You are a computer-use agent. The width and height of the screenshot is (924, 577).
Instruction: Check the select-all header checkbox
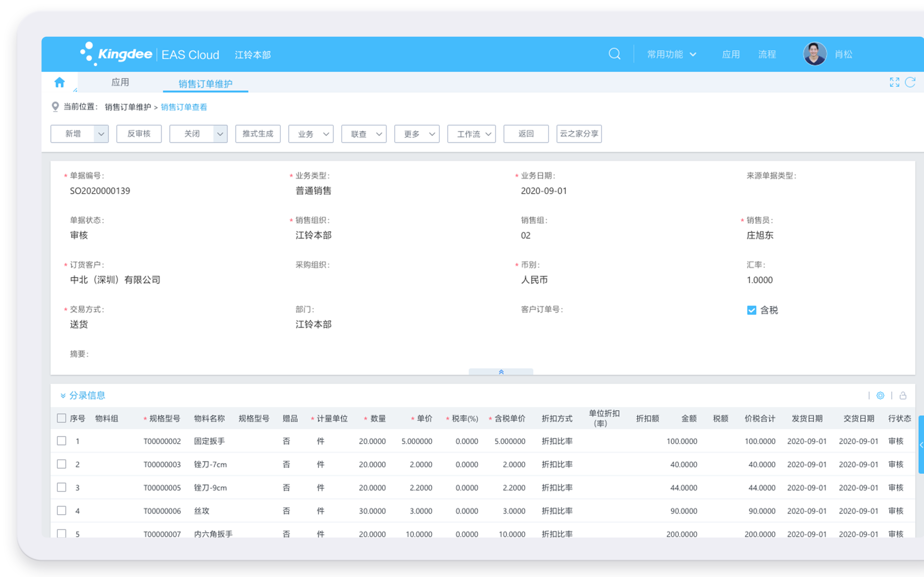61,419
